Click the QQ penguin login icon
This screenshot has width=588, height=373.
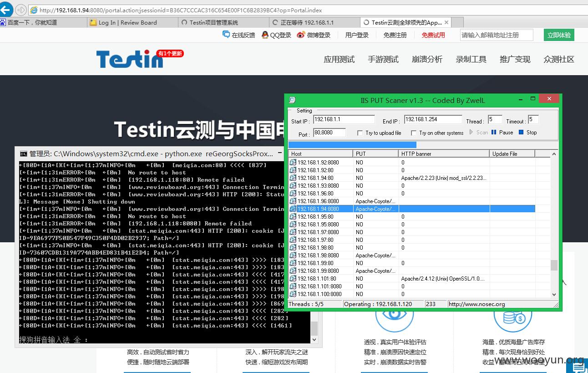(265, 35)
